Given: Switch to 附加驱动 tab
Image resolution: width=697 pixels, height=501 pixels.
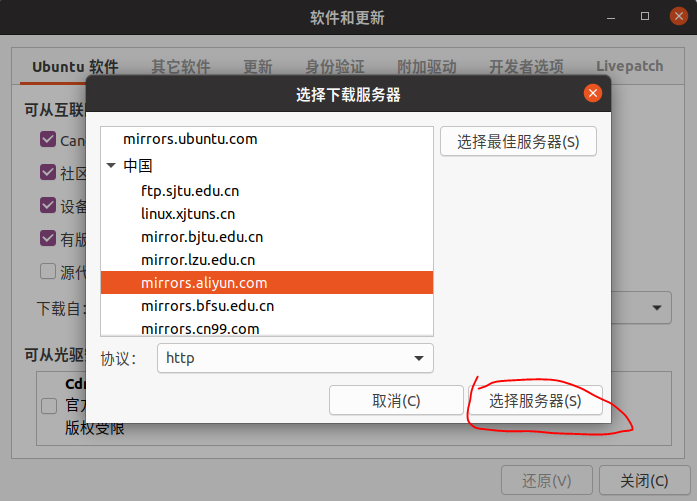Looking at the screenshot, I should point(427,67).
